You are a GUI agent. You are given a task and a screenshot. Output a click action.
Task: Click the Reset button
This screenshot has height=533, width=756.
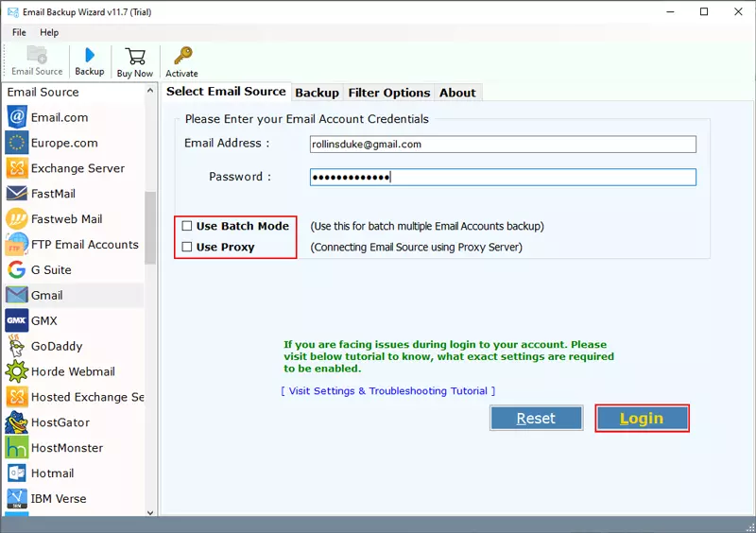(x=536, y=419)
